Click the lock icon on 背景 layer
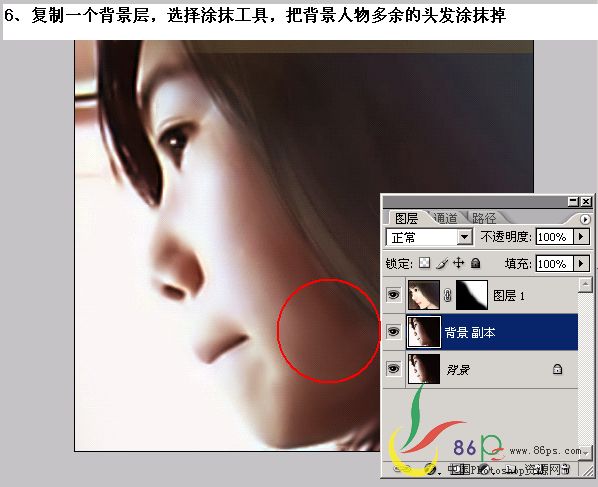 point(557,369)
